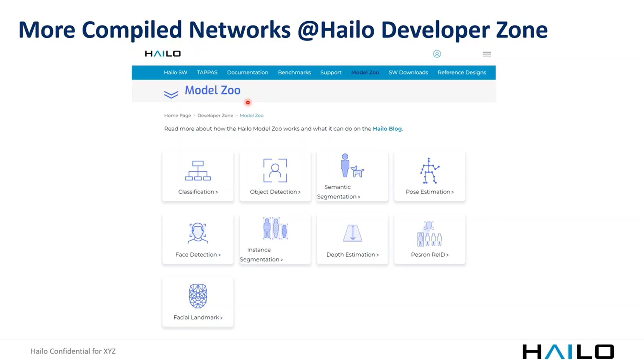Open the Hailo Blog link
The height and width of the screenshot is (360, 644).
click(x=387, y=129)
